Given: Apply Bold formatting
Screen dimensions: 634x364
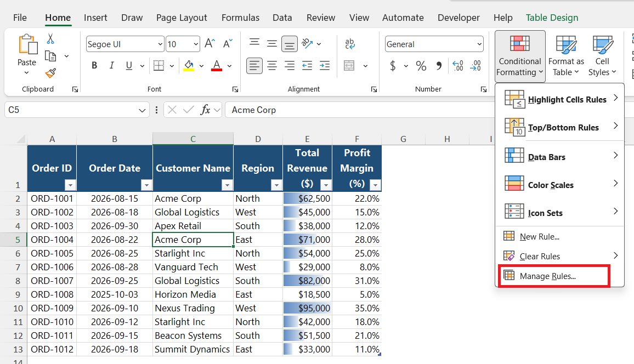Looking at the screenshot, I should coord(94,65).
